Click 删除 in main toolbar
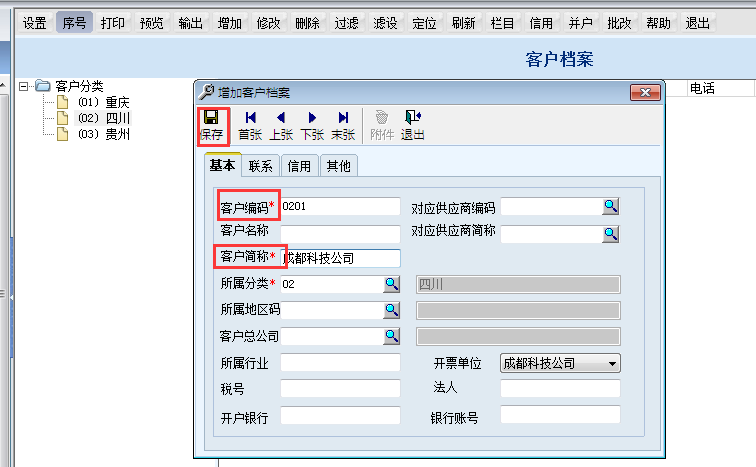The width and height of the screenshot is (756, 467). pos(307,23)
